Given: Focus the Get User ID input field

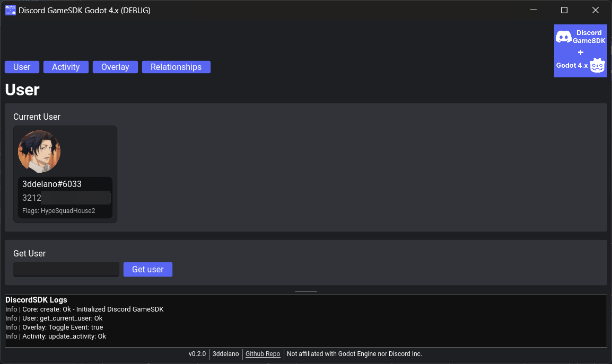Looking at the screenshot, I should coord(66,269).
